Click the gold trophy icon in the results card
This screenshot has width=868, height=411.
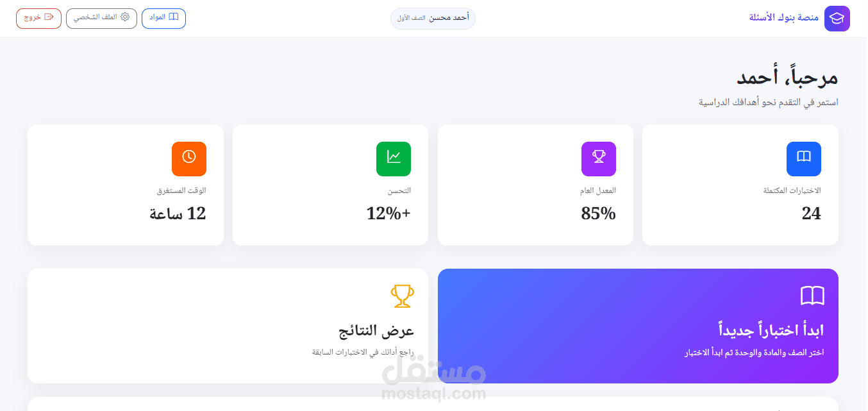click(403, 296)
